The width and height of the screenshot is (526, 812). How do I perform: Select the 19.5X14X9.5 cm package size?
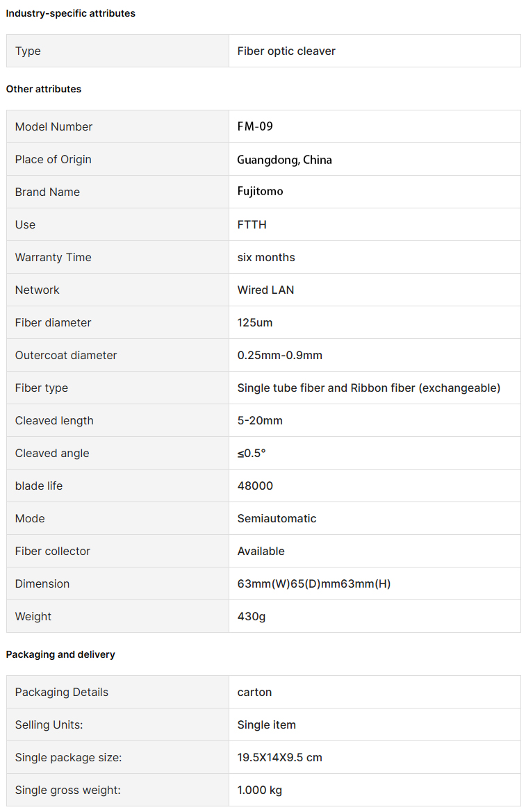pos(279,758)
